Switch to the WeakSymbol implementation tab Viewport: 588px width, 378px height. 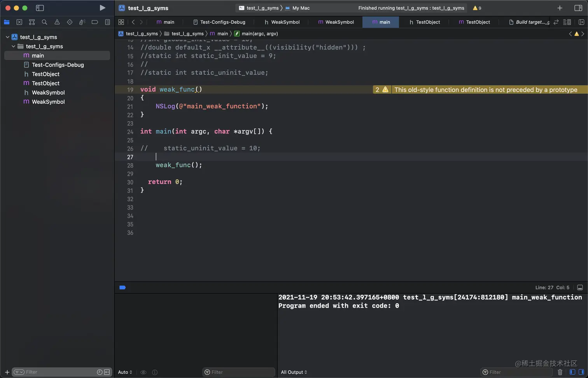click(x=336, y=22)
